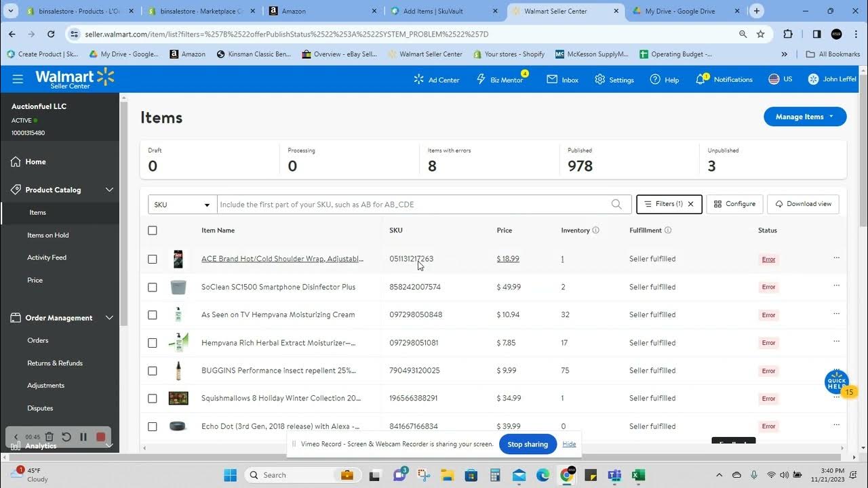The image size is (868, 488).
Task: Check the ACE Brand Shoulder Wrap row
Action: coord(153,259)
